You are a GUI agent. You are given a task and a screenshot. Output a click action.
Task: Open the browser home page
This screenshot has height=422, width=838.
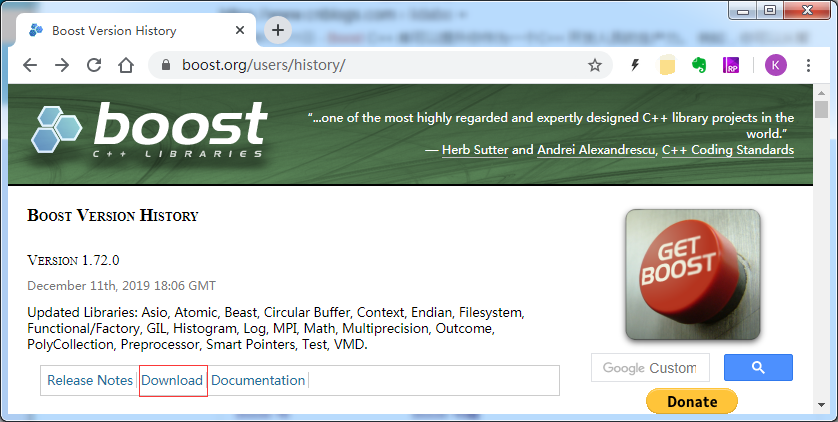126,65
